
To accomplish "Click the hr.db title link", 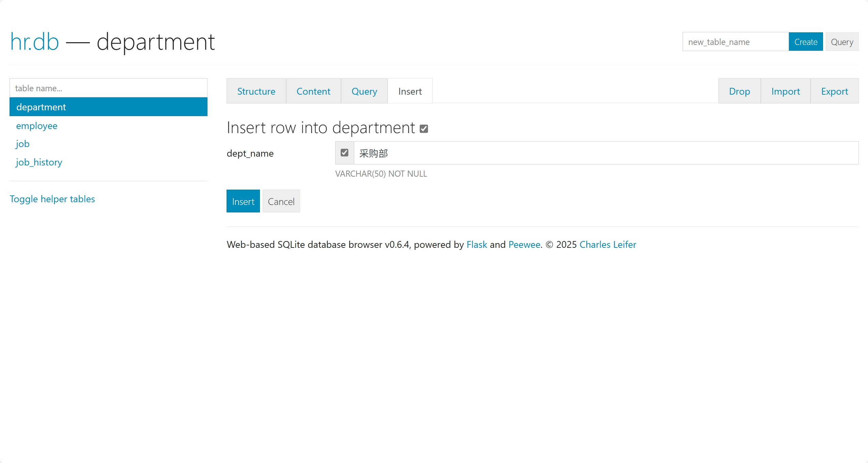I will (34, 42).
